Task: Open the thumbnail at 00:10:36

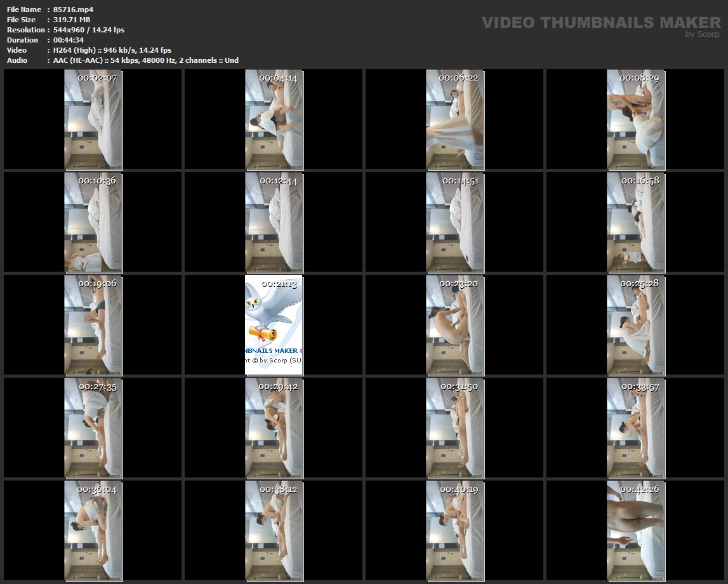Action: (93, 222)
